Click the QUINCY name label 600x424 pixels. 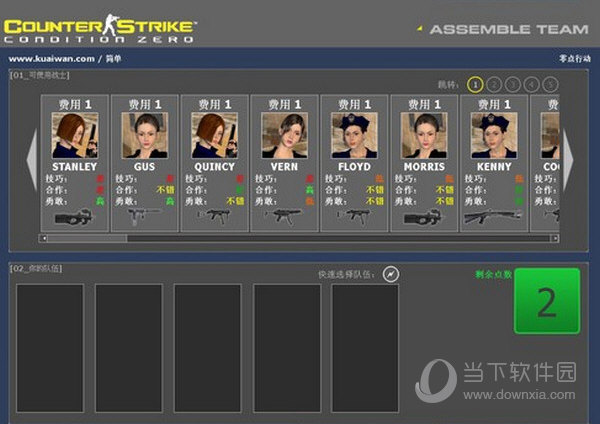click(215, 167)
